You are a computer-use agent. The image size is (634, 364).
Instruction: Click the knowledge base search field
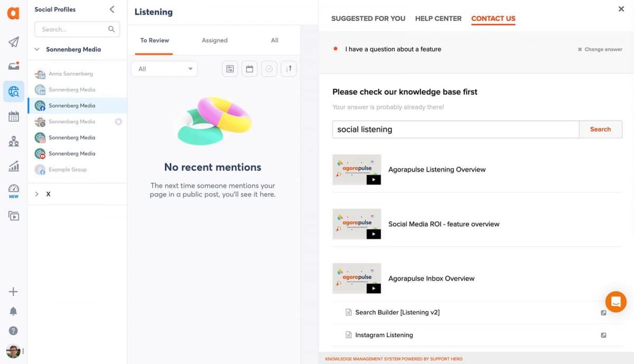coord(456,129)
